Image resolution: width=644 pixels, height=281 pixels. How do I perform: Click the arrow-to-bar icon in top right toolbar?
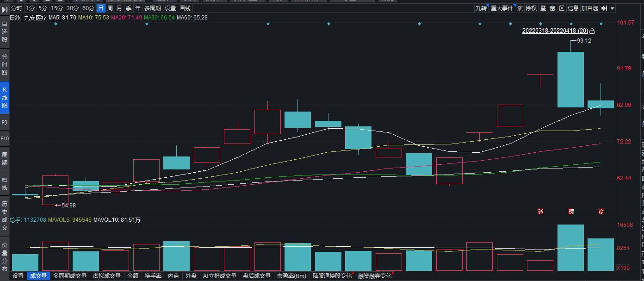click(604, 8)
